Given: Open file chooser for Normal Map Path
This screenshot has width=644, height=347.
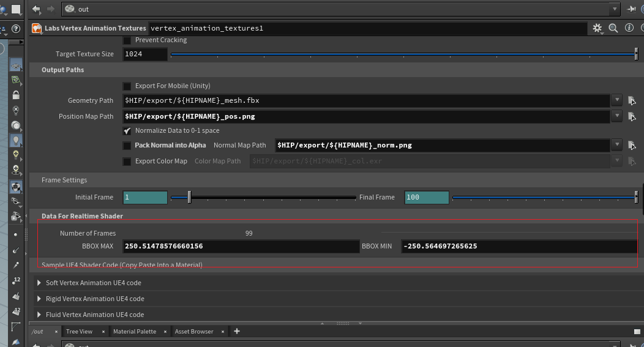Looking at the screenshot, I should (632, 145).
